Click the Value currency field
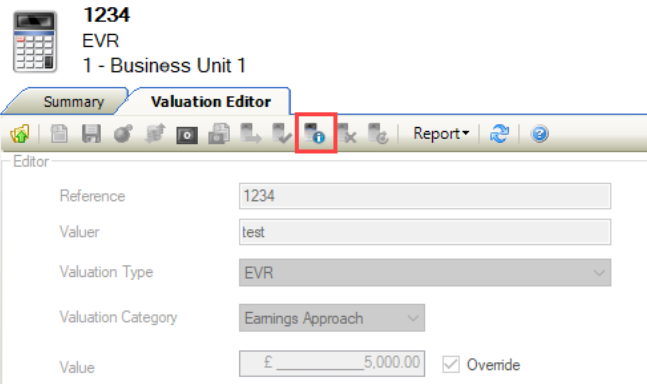The width and height of the screenshot is (647, 384). 332,363
